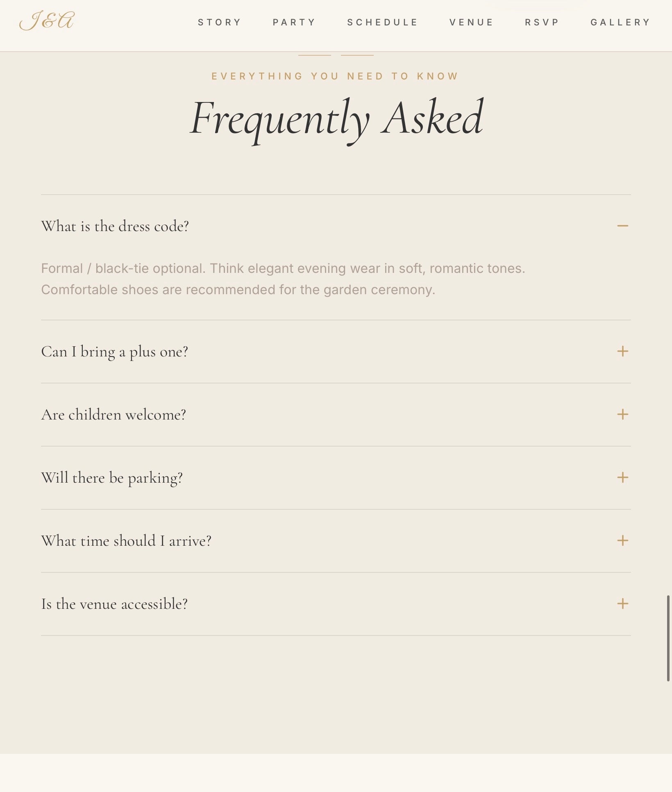
Task: Click the J&A monogram logo
Action: point(47,21)
